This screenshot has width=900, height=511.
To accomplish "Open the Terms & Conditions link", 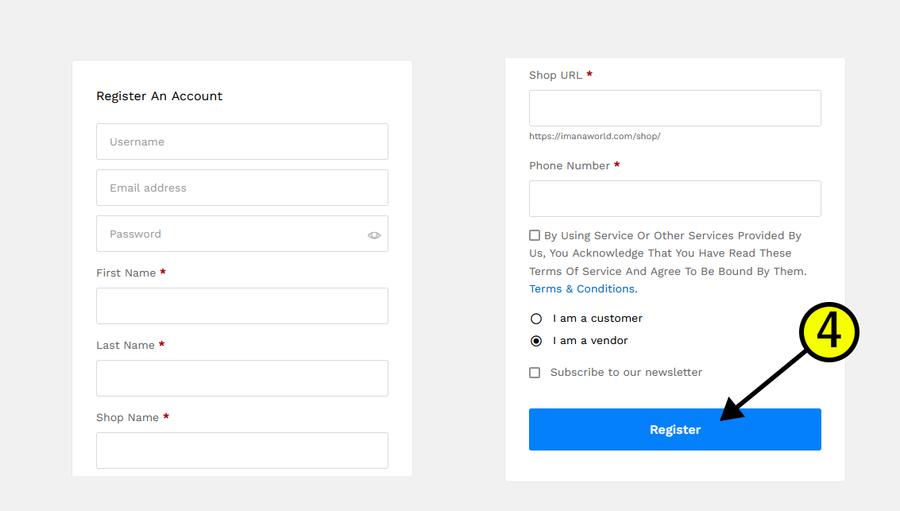I will point(583,289).
